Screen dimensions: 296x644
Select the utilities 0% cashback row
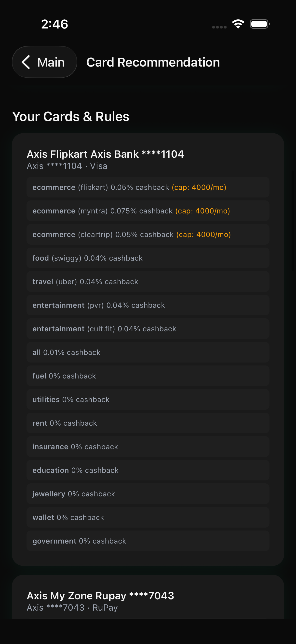pyautogui.click(x=148, y=400)
